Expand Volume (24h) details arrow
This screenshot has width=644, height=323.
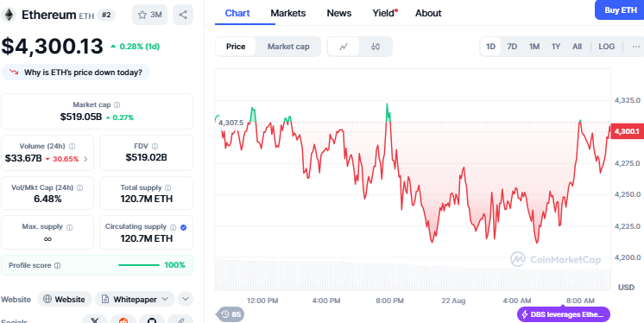click(x=85, y=159)
